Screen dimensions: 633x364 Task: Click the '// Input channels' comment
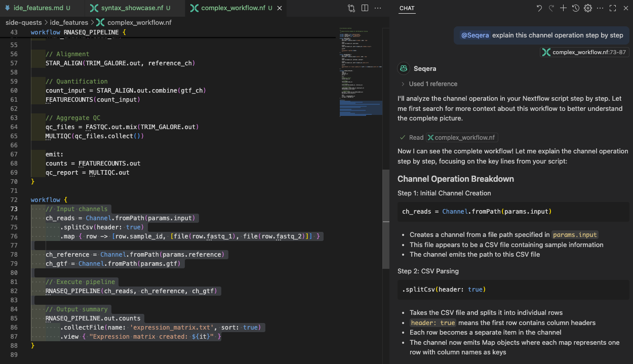point(76,209)
